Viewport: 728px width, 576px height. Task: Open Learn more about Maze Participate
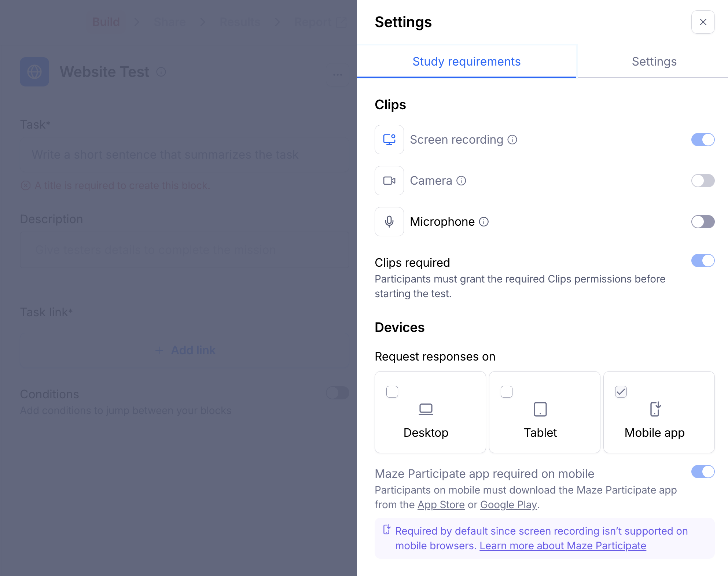tap(562, 546)
